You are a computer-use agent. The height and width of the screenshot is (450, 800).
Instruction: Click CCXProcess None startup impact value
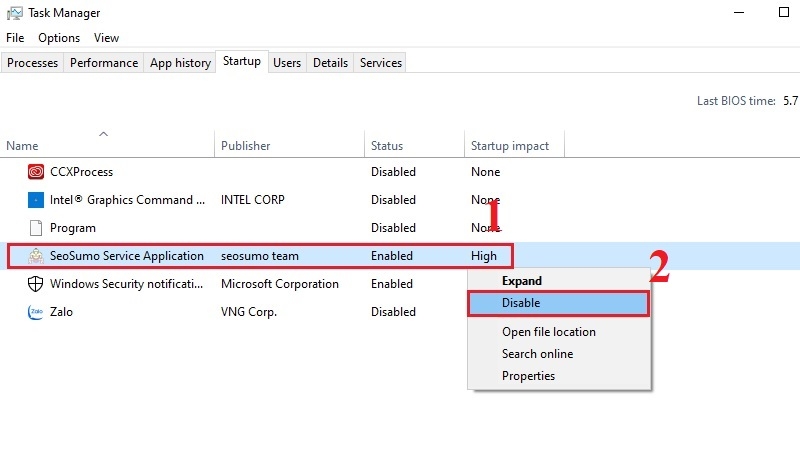(x=485, y=172)
